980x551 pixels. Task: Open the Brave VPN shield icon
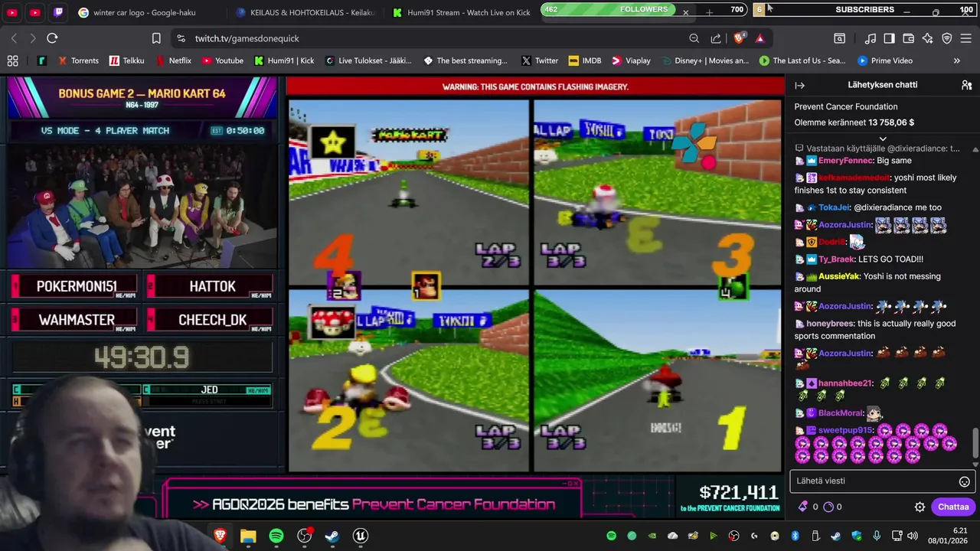tap(947, 38)
